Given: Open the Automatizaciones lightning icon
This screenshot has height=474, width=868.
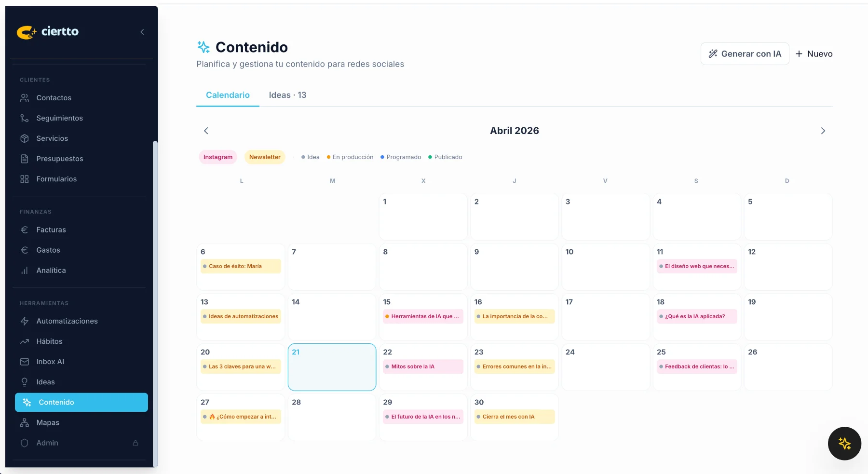Looking at the screenshot, I should [x=25, y=321].
